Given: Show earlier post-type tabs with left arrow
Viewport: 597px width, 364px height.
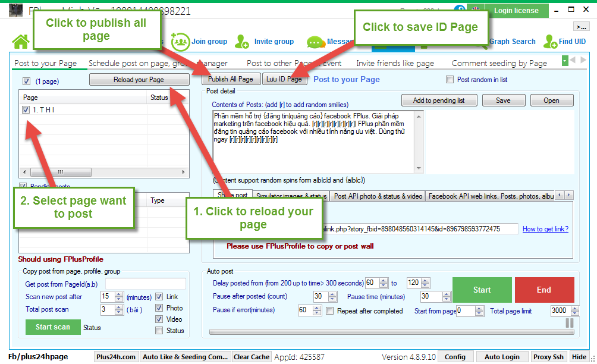Looking at the screenshot, I should [x=560, y=195].
